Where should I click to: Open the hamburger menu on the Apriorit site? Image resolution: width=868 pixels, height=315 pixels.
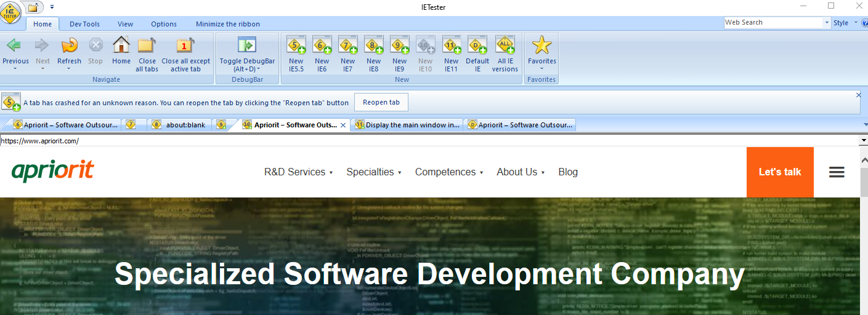(x=837, y=172)
